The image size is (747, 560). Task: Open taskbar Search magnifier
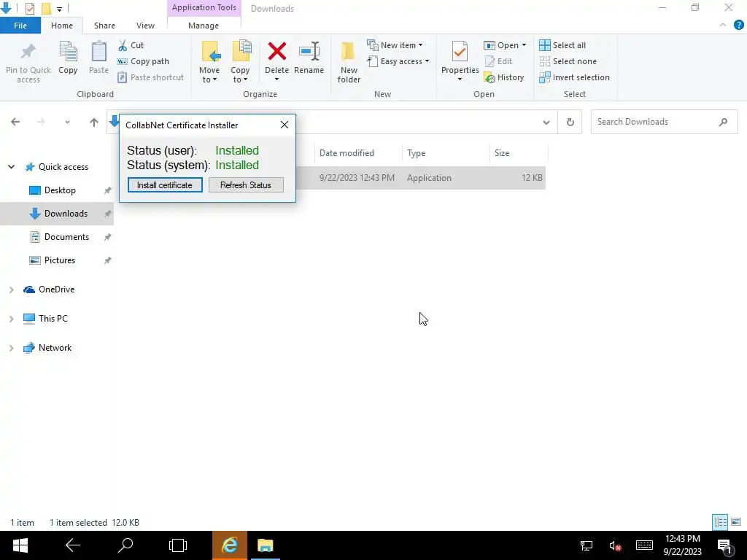tap(125, 545)
